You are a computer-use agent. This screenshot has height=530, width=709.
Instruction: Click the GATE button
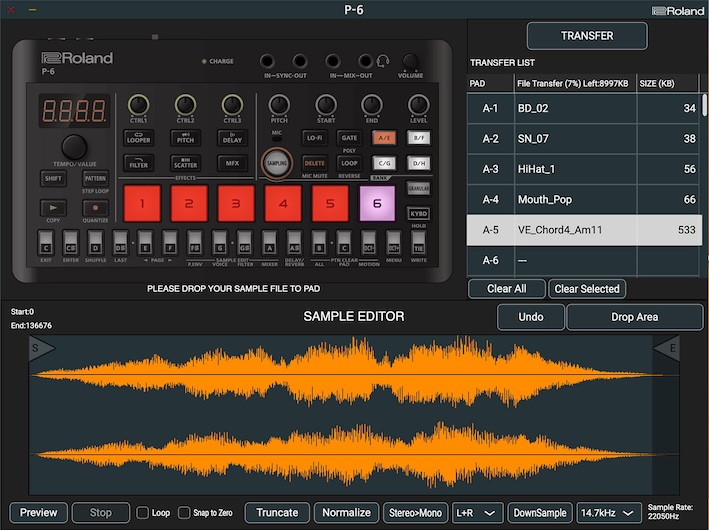(x=349, y=138)
